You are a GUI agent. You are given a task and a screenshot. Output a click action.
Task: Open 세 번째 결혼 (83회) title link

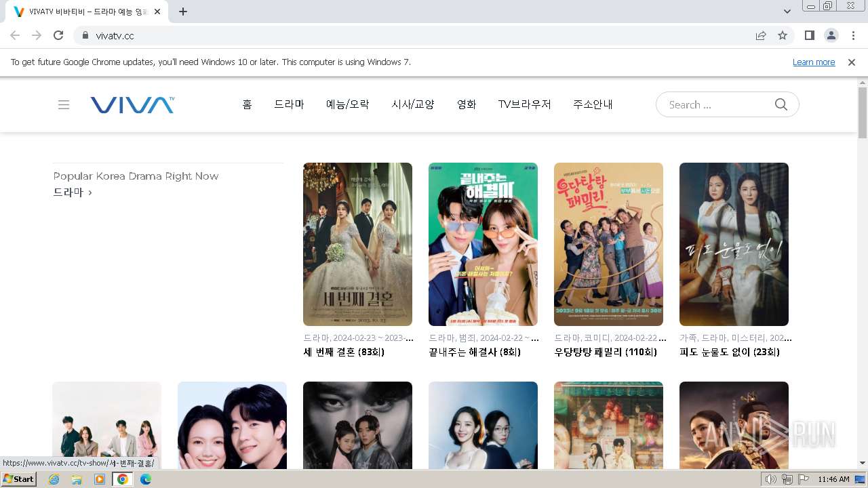coord(344,352)
